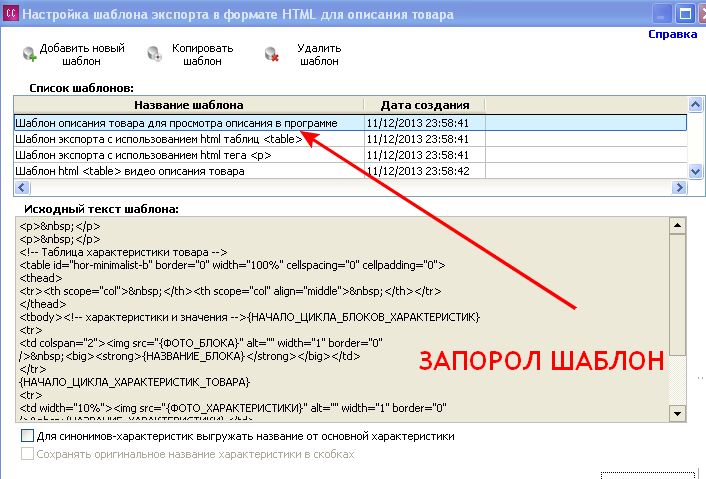Viewport: 706px width, 479px height.
Task: Click 'Добавить новый шаблон' button label
Action: pyautogui.click(x=81, y=54)
